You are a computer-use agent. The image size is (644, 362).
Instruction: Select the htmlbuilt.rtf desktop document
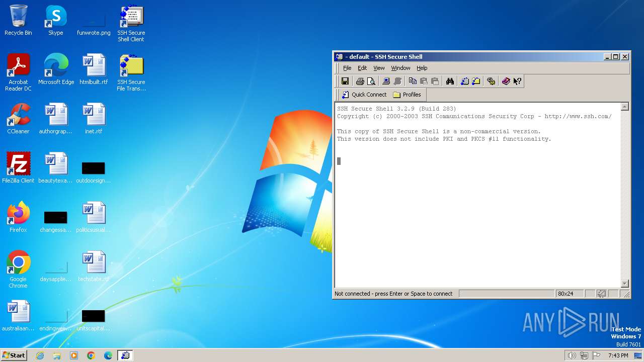[x=94, y=69]
